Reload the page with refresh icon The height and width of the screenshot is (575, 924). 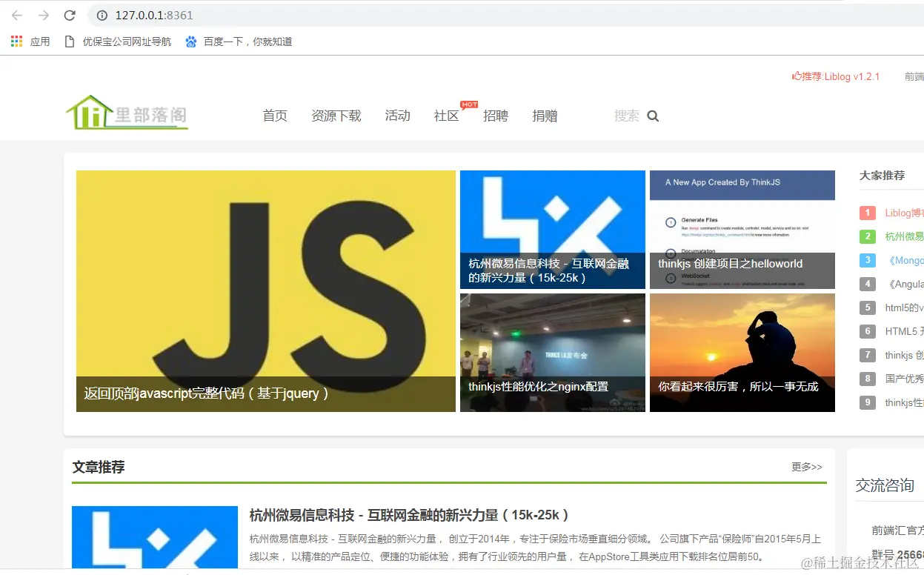coord(70,15)
